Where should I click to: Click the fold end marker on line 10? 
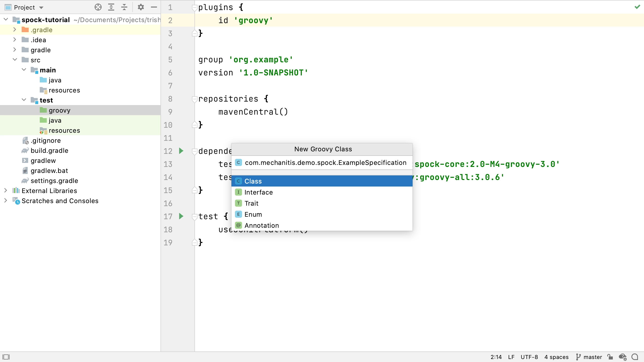point(194,125)
